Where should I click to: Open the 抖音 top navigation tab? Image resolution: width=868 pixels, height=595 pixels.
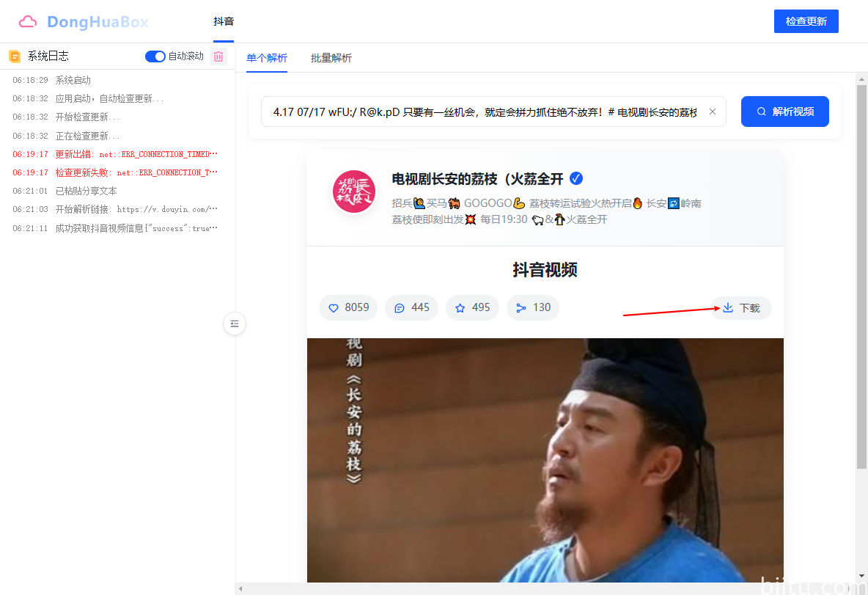click(x=224, y=21)
